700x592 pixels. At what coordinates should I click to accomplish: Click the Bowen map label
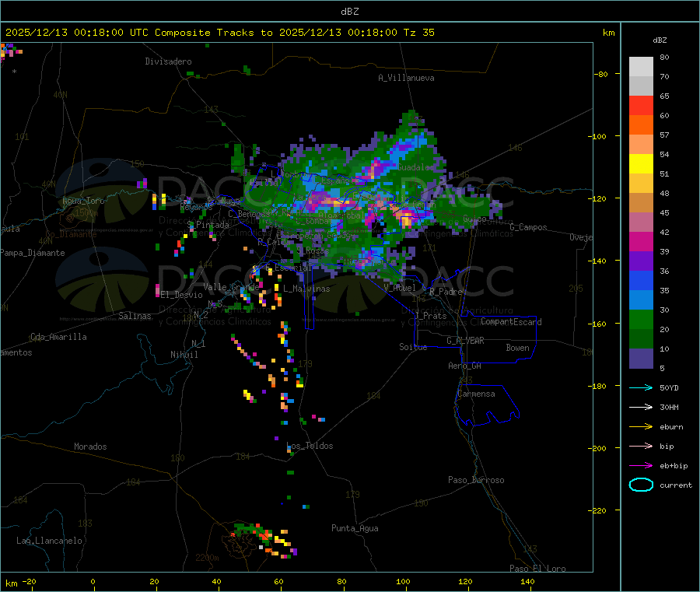coord(517,348)
